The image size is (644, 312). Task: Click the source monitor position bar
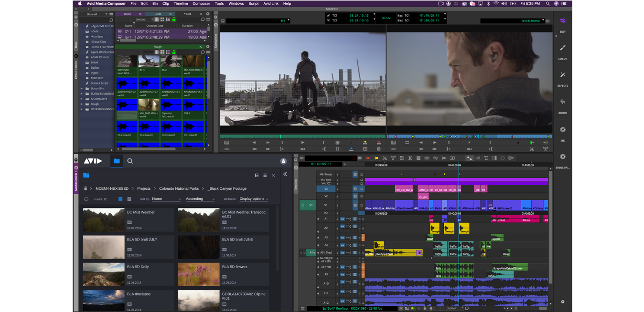[302, 136]
